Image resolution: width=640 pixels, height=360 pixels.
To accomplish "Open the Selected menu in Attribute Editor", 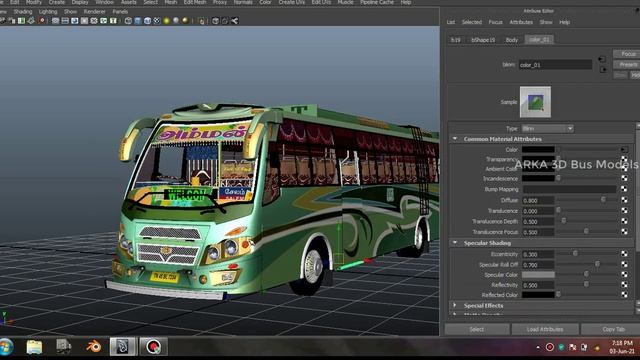I will click(x=472, y=22).
